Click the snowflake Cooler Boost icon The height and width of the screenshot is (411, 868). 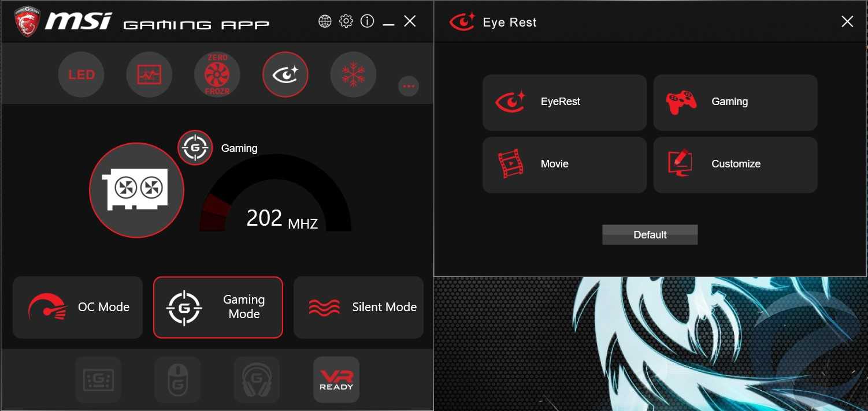[353, 74]
